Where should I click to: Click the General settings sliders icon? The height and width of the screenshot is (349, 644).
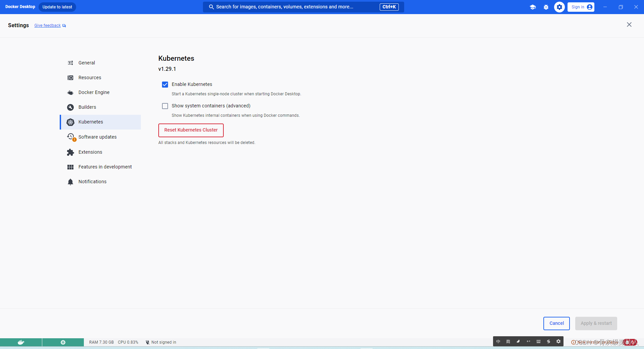click(x=70, y=63)
